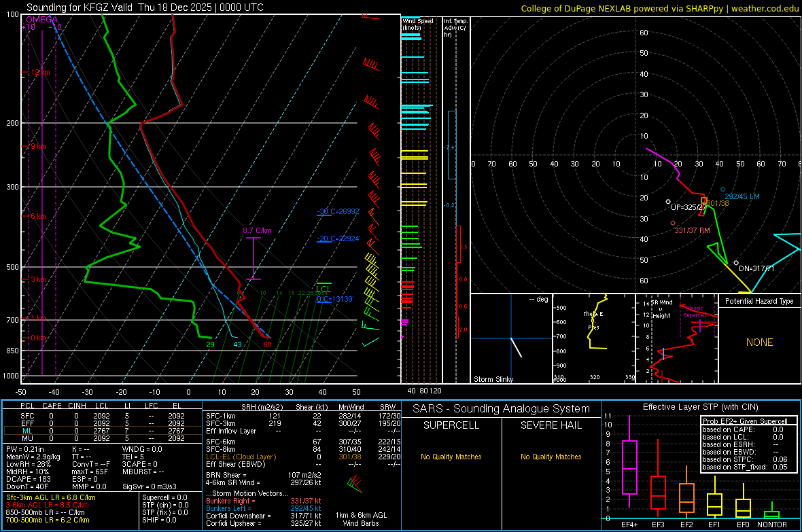Click the 'SFC-1km' kinematics row label
The height and width of the screenshot is (532, 802).
coord(221,416)
